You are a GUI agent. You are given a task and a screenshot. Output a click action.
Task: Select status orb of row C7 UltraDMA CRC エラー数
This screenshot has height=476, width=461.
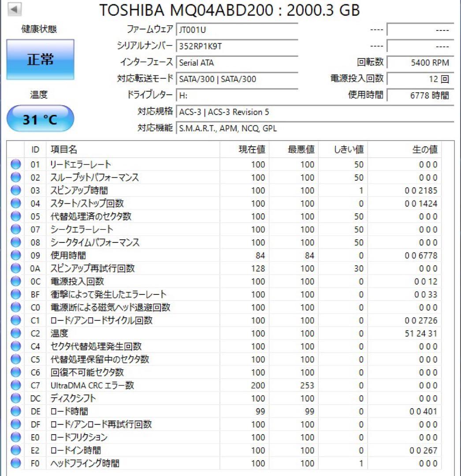(x=16, y=385)
